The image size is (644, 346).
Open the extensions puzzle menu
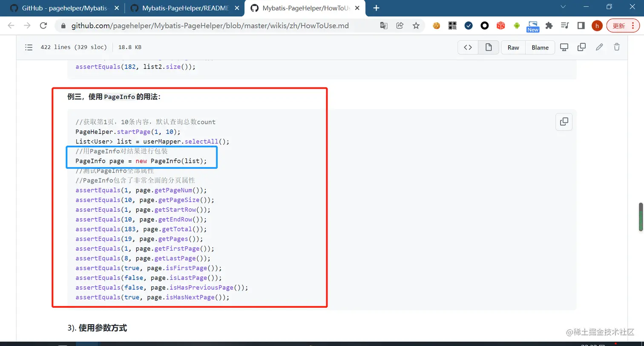549,26
